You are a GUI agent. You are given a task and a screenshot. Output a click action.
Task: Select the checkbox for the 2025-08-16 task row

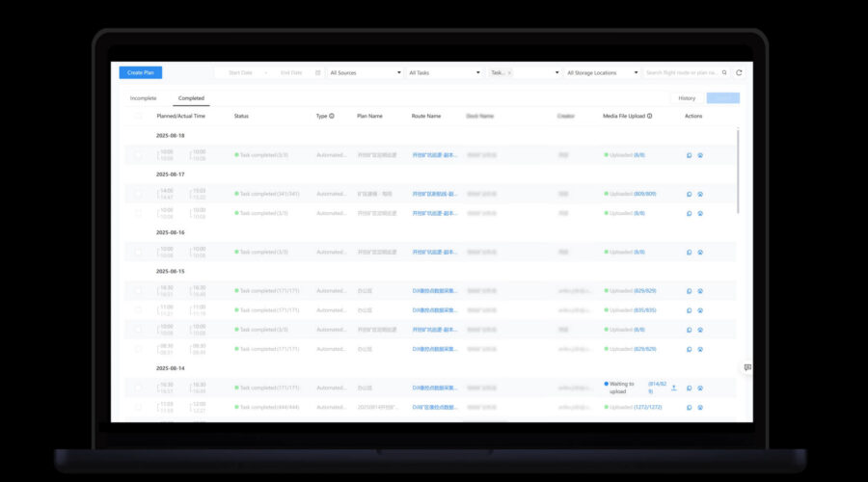click(138, 253)
